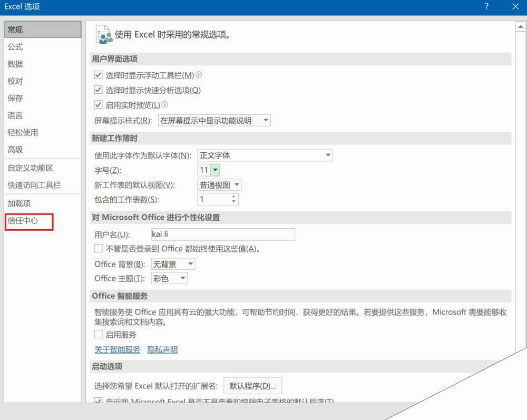Toggle 选择时显示浮动工具栏 checkbox

[x=98, y=75]
